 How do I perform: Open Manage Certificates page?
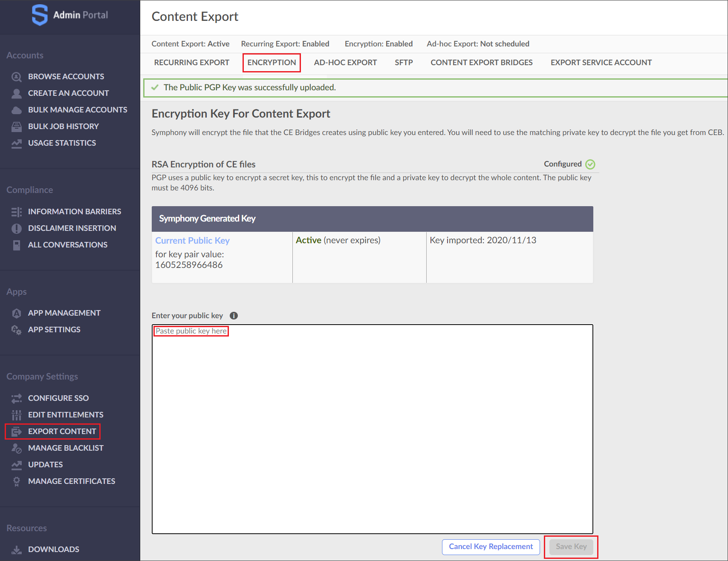click(72, 481)
